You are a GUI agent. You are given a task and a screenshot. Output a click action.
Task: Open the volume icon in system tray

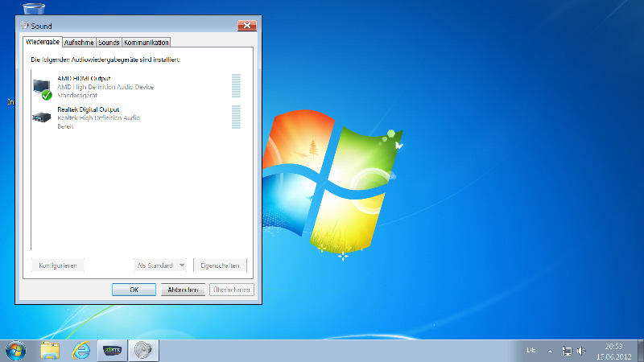(581, 351)
